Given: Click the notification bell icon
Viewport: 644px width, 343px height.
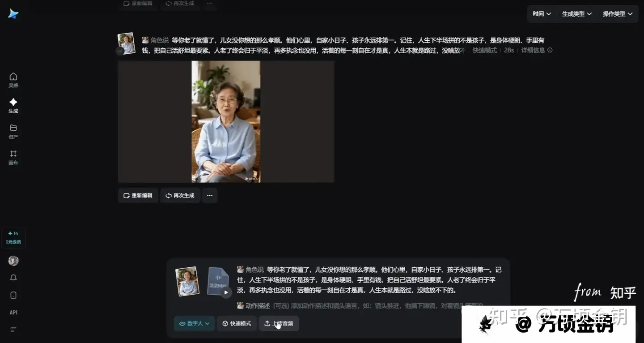Looking at the screenshot, I should click(x=13, y=278).
